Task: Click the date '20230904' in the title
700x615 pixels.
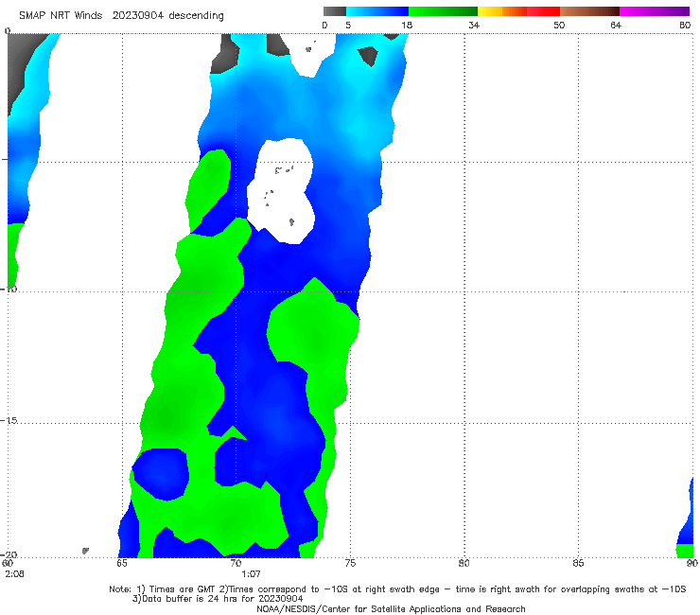Action: (137, 16)
